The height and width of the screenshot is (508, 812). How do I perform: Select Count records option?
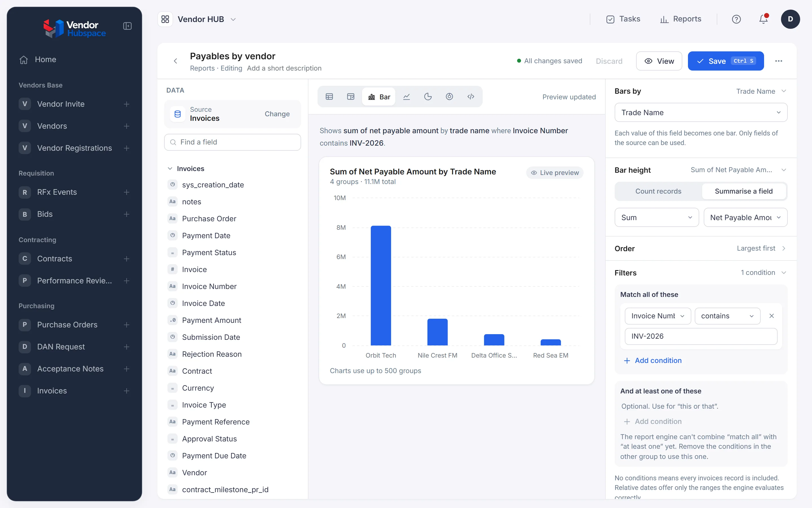coord(658,191)
